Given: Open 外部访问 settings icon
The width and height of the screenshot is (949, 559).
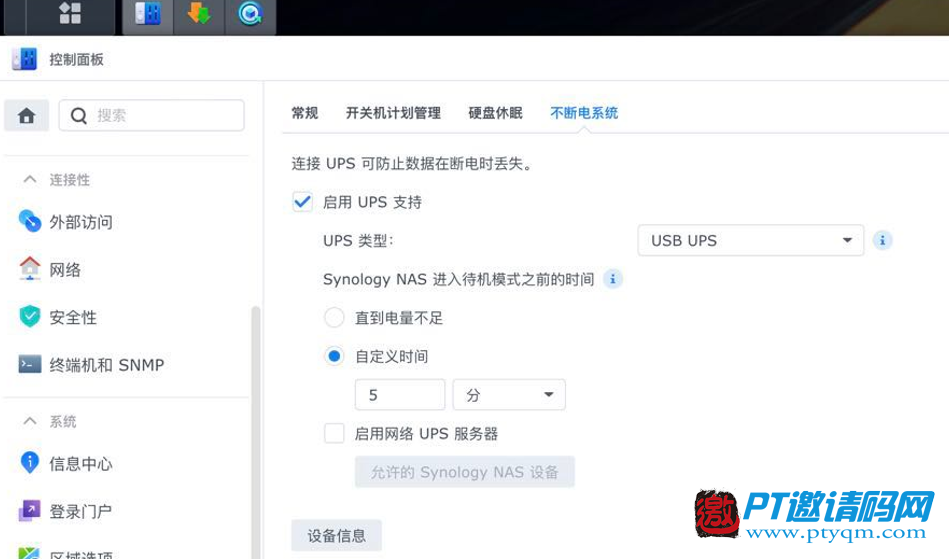Looking at the screenshot, I should [x=30, y=221].
